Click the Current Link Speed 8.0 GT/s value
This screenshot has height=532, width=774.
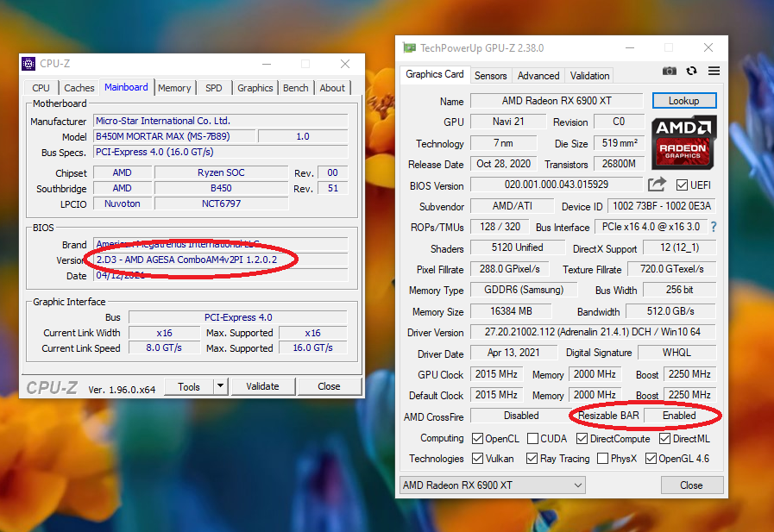click(x=164, y=347)
